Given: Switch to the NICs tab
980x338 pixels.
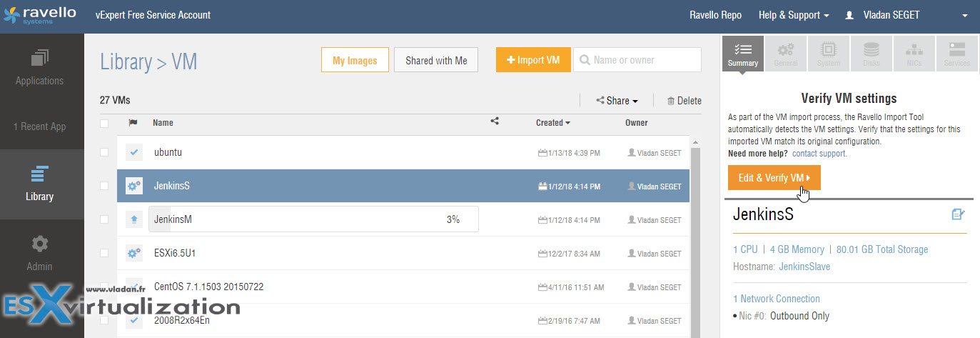Looking at the screenshot, I should pyautogui.click(x=914, y=54).
